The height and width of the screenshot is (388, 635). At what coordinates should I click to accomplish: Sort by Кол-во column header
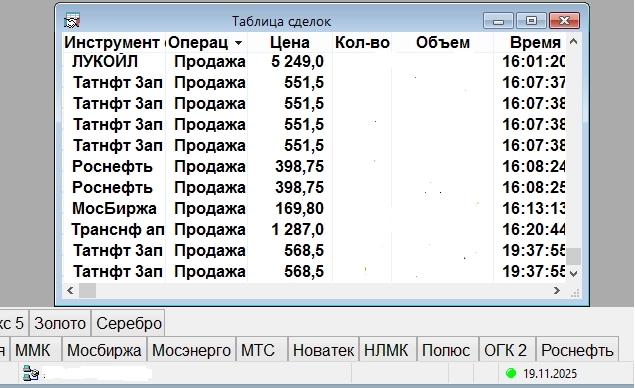(x=362, y=42)
